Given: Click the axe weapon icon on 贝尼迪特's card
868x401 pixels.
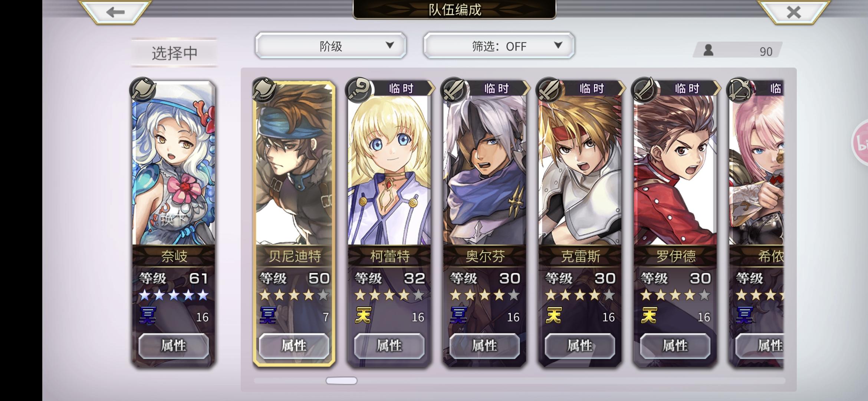Looking at the screenshot, I should (264, 90).
